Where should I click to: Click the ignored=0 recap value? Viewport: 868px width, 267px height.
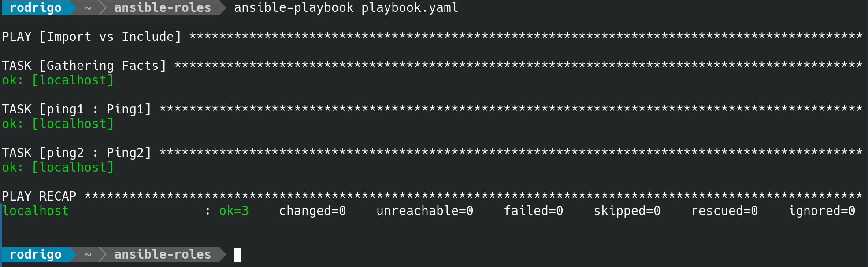point(822,211)
